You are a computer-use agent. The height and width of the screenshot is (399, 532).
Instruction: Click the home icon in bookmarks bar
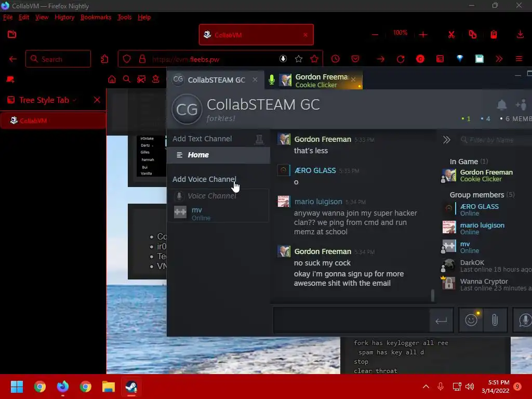coord(112,79)
